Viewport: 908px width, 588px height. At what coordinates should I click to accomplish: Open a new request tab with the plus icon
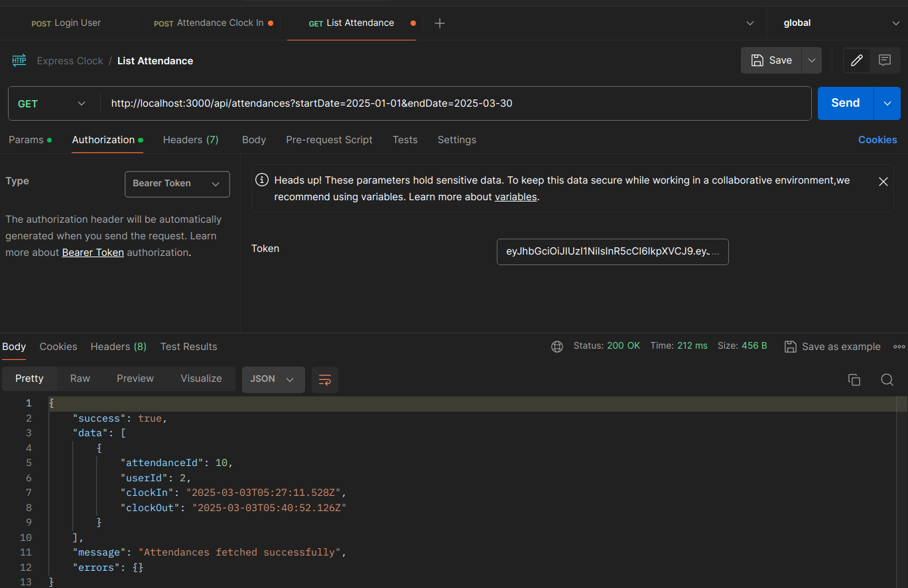(439, 23)
